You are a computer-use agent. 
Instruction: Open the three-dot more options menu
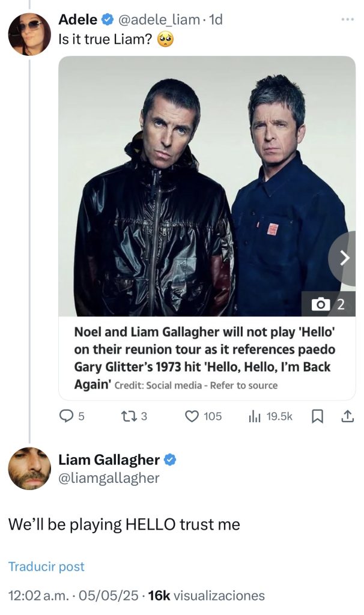(x=348, y=20)
